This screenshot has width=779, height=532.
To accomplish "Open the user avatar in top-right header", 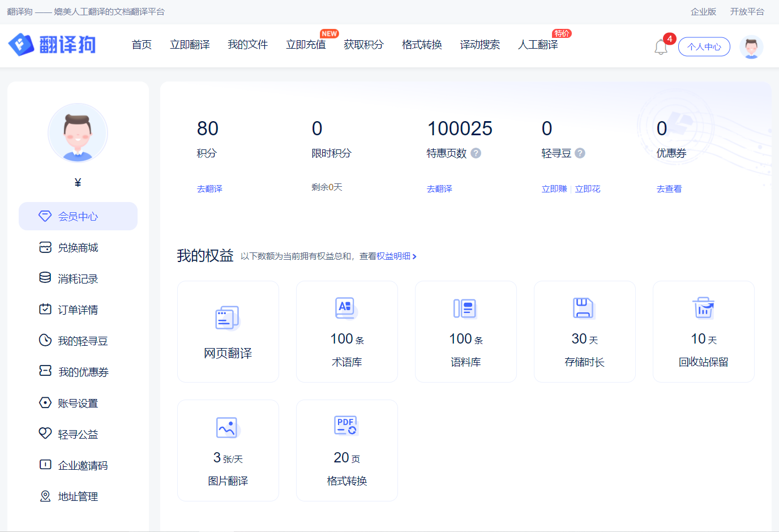I will coord(751,47).
